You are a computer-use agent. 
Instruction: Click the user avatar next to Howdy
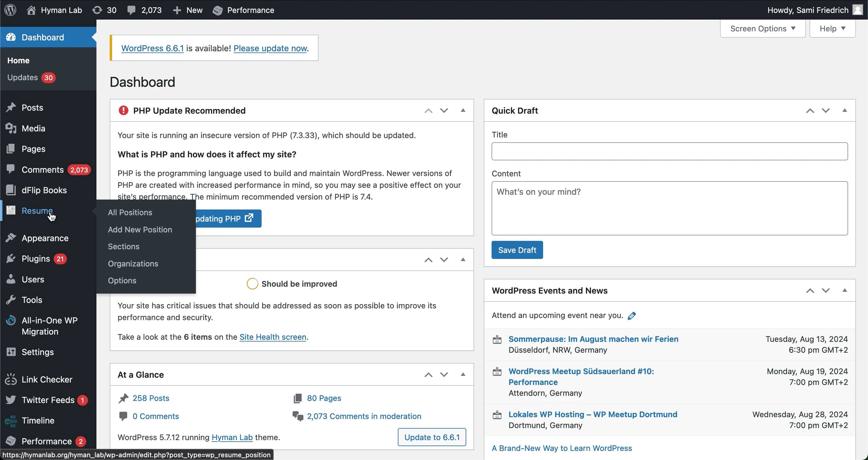point(857,10)
